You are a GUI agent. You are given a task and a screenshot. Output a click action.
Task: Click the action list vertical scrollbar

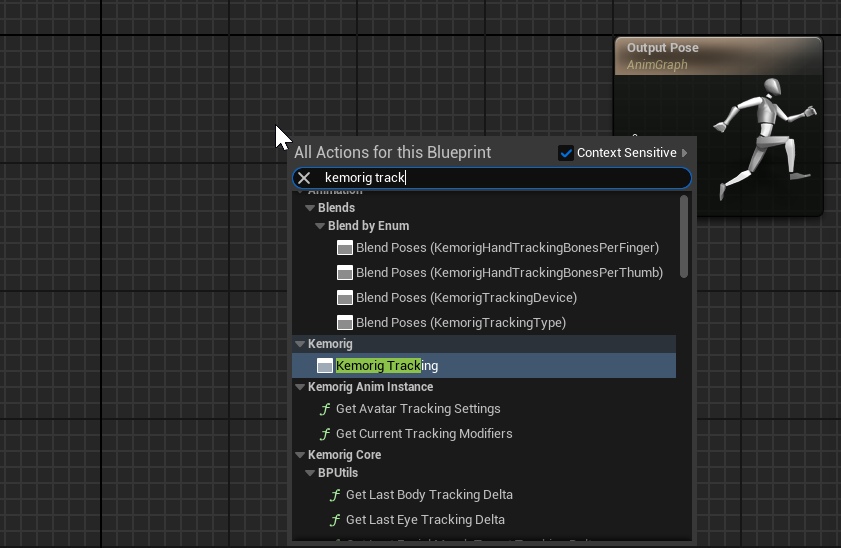pos(684,237)
